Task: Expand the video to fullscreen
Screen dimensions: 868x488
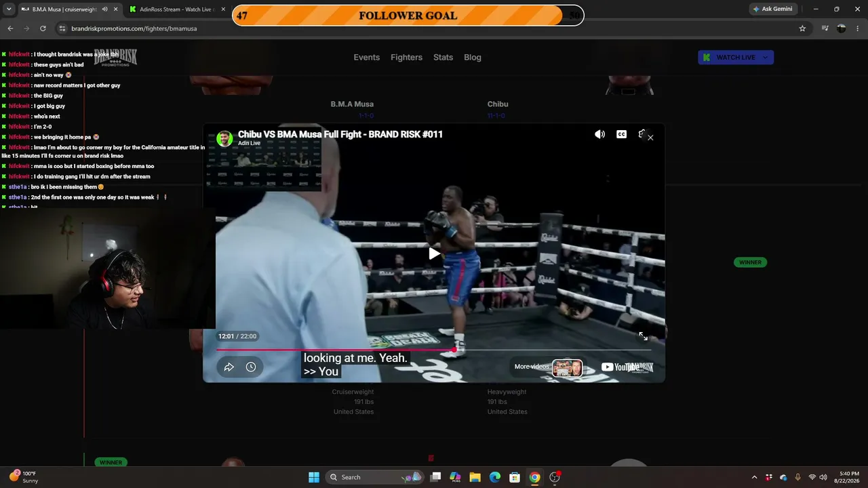Action: pos(643,336)
